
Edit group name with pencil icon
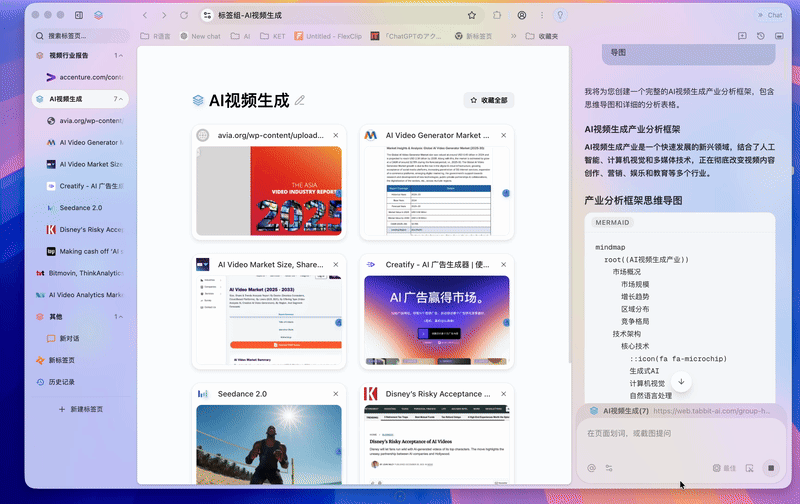pyautogui.click(x=300, y=100)
